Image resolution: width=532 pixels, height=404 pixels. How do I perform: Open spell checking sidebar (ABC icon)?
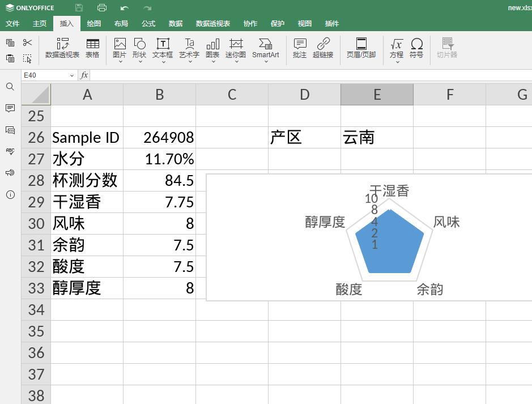pos(11,151)
